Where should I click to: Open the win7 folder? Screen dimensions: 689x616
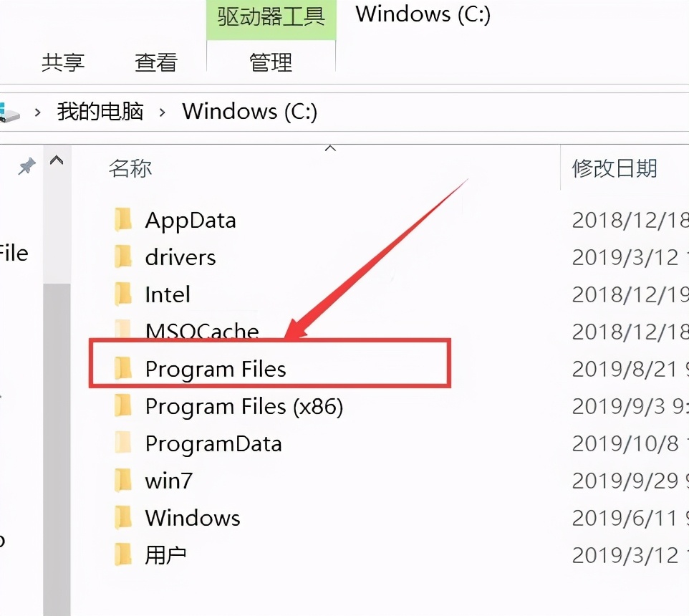coord(168,481)
